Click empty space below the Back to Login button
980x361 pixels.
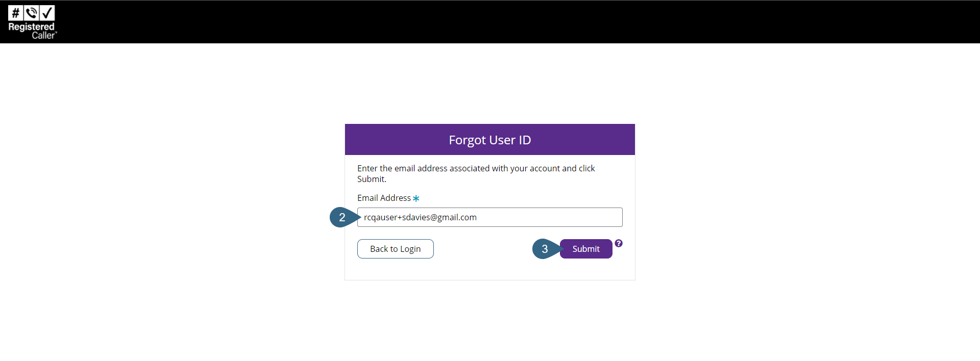[396, 270]
